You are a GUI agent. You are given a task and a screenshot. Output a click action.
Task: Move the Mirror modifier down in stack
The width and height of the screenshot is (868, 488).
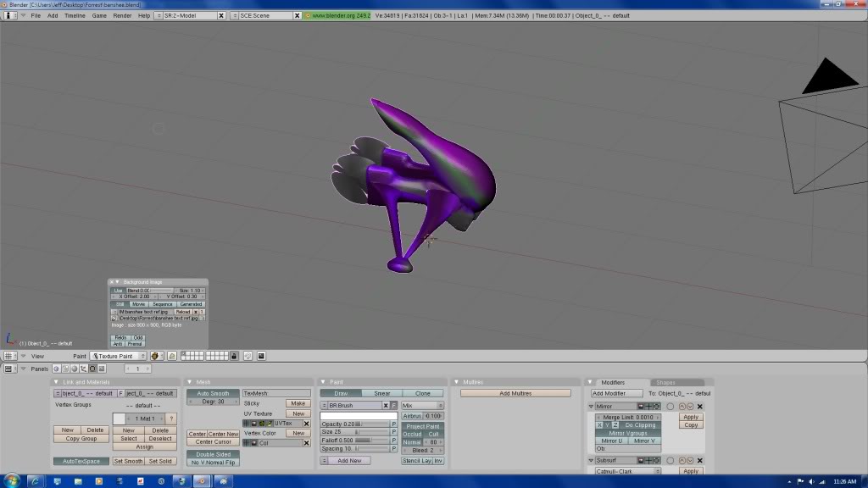[690, 406]
